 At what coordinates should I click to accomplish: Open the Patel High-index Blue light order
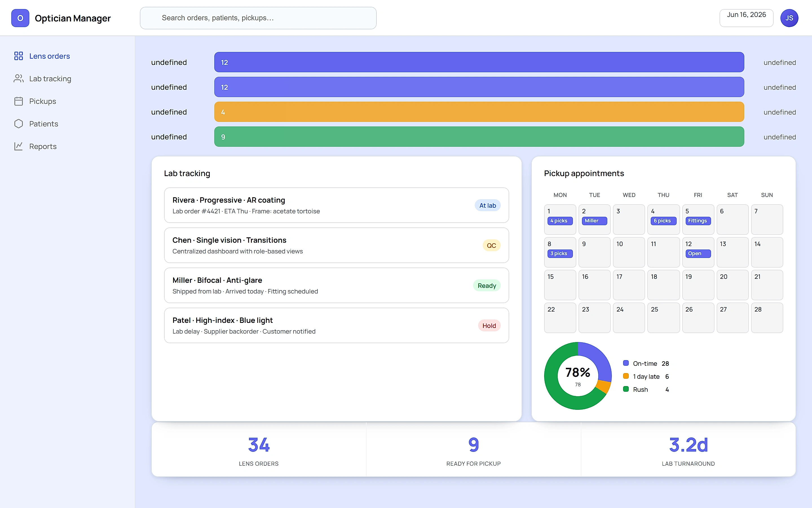click(x=337, y=325)
